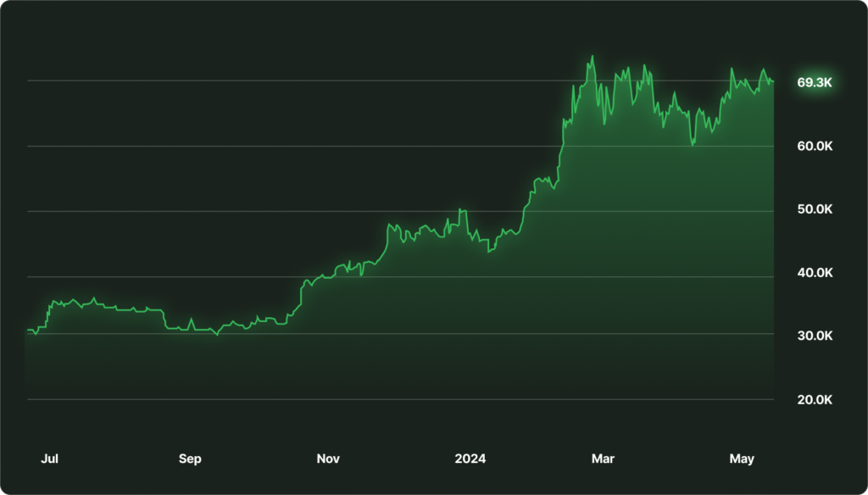Click the early September low point near 30K
This screenshot has width=868, height=495.
217,335
